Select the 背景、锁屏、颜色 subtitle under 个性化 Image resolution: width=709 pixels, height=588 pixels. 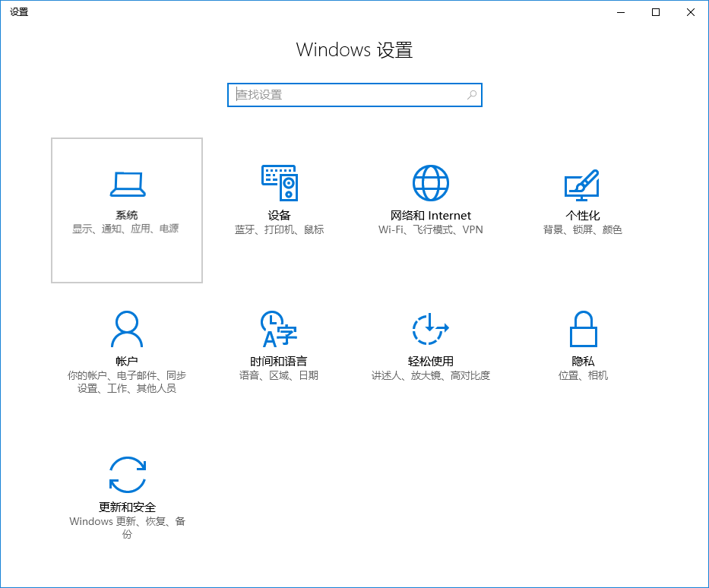coord(583,229)
